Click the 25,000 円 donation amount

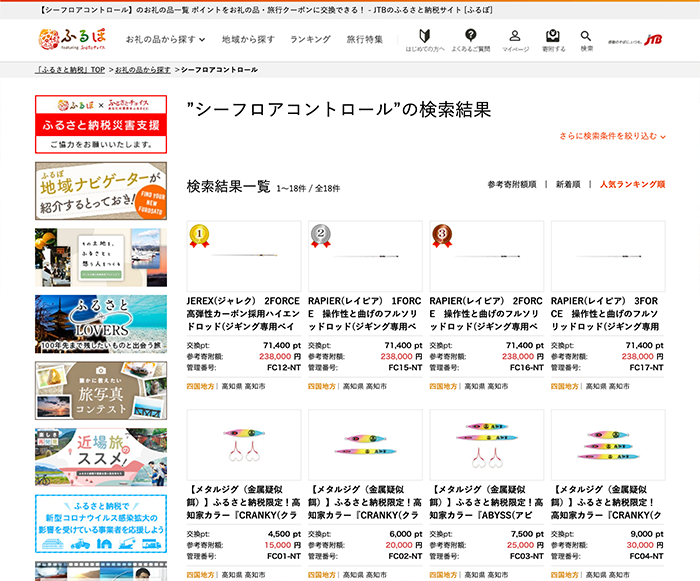pyautogui.click(x=525, y=545)
